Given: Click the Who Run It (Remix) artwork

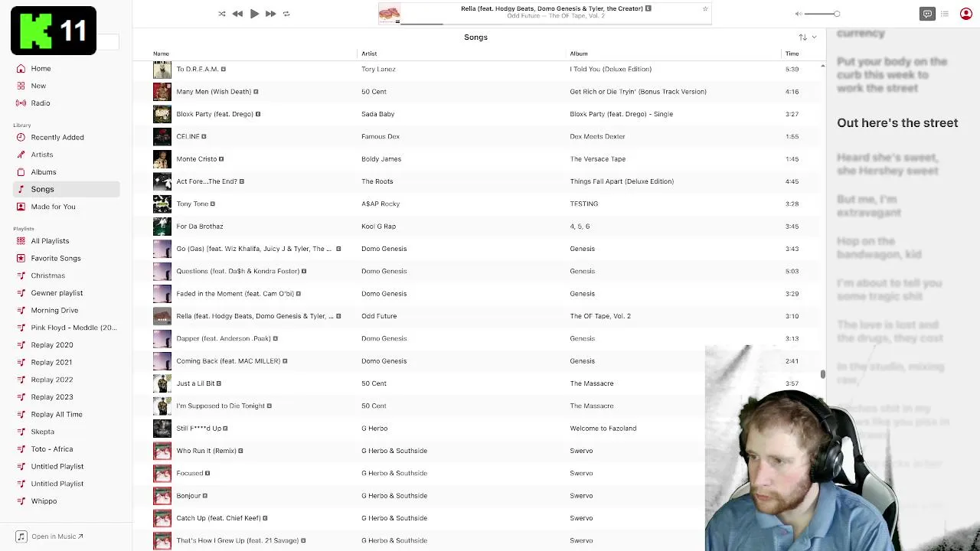Looking at the screenshot, I should 162,451.
